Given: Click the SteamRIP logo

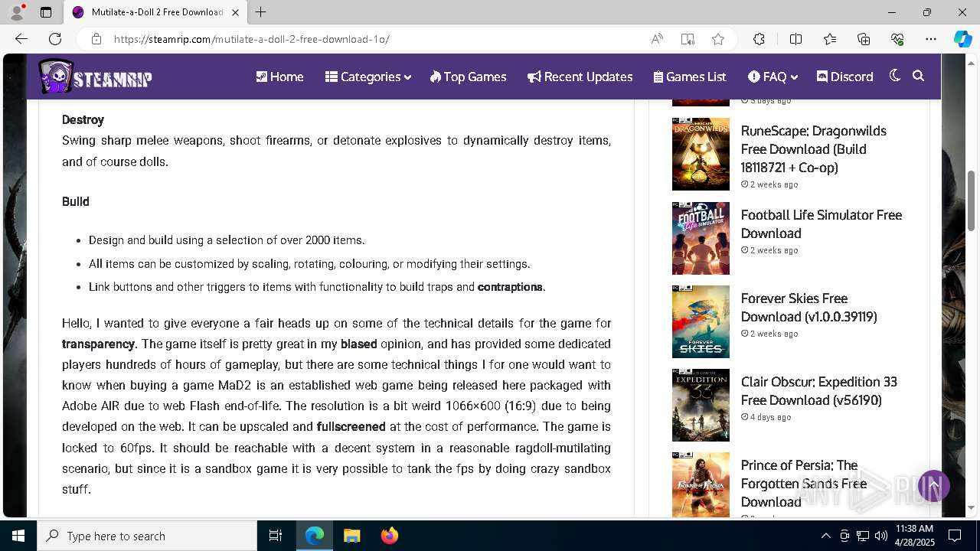Looking at the screenshot, I should coord(96,77).
